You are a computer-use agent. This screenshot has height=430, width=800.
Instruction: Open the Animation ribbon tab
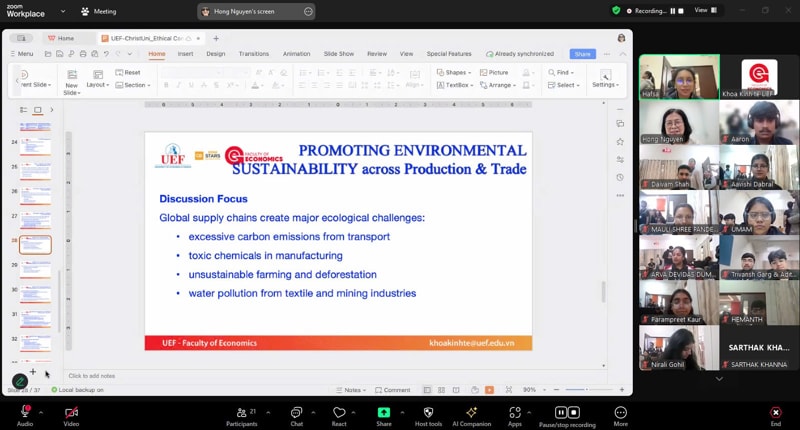pos(296,54)
